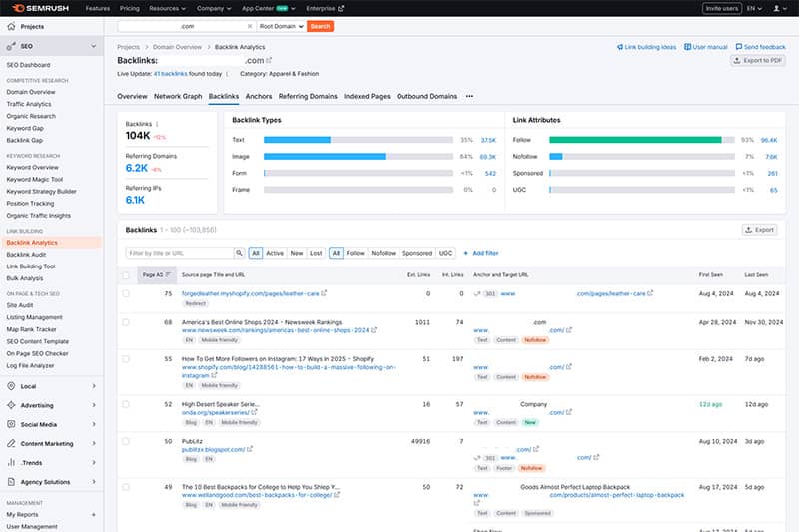799x532 pixels.
Task: Open newsweek.com source URL external icon
Action: click(374, 330)
